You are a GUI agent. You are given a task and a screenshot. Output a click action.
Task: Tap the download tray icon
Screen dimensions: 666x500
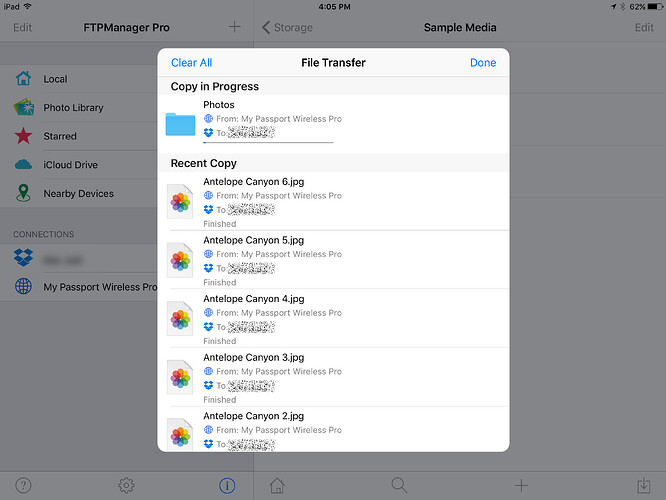[x=643, y=485]
